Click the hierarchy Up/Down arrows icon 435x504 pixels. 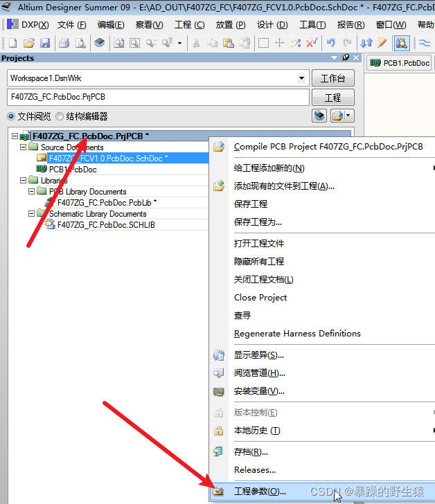tap(366, 43)
